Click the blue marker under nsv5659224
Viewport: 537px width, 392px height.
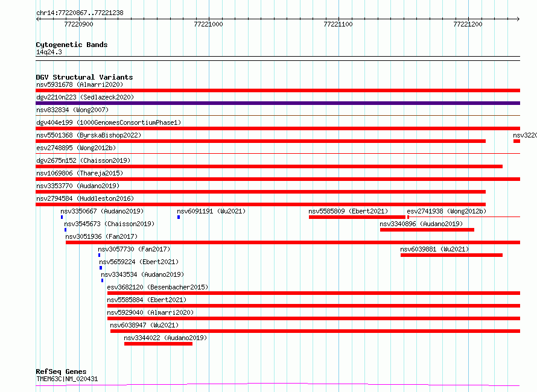coord(101,268)
